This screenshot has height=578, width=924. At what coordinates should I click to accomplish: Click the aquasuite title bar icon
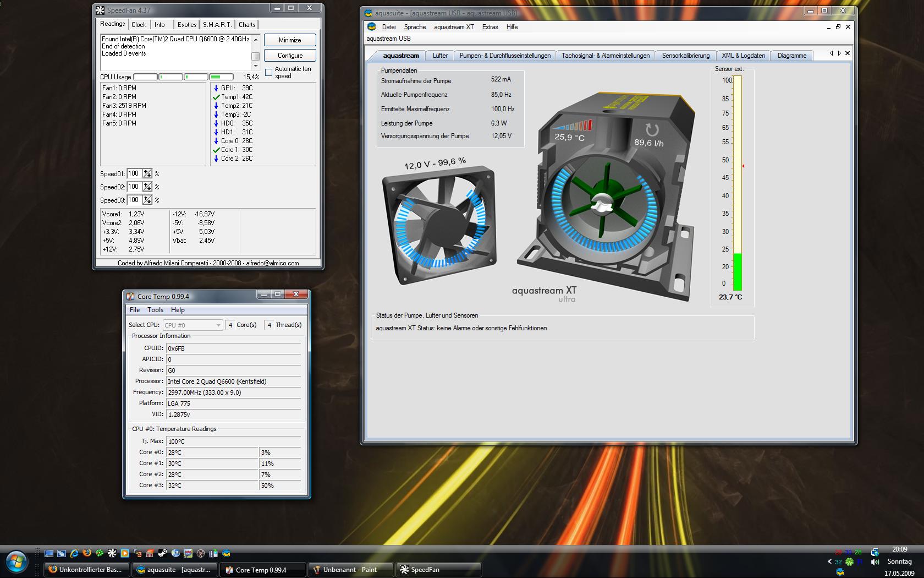coord(369,13)
